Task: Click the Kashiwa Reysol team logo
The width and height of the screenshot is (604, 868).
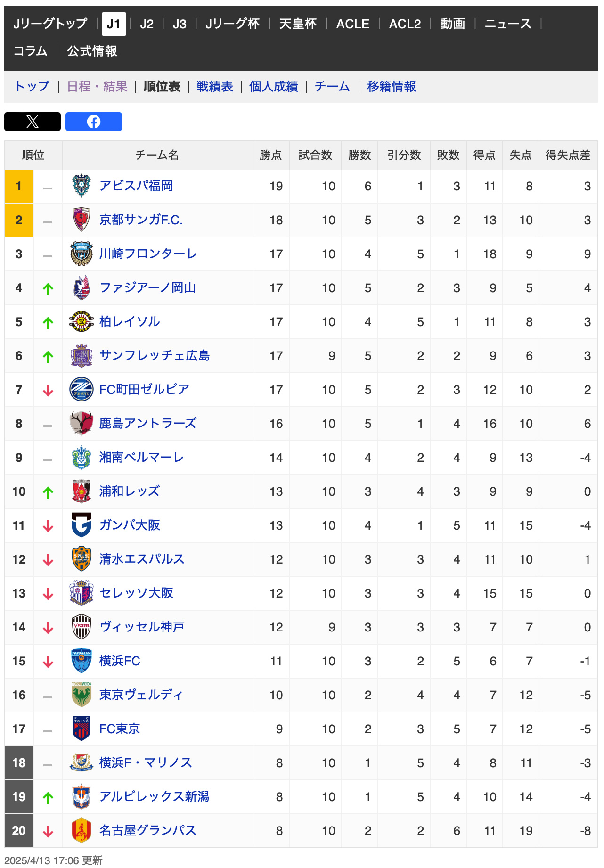Action: tap(81, 322)
